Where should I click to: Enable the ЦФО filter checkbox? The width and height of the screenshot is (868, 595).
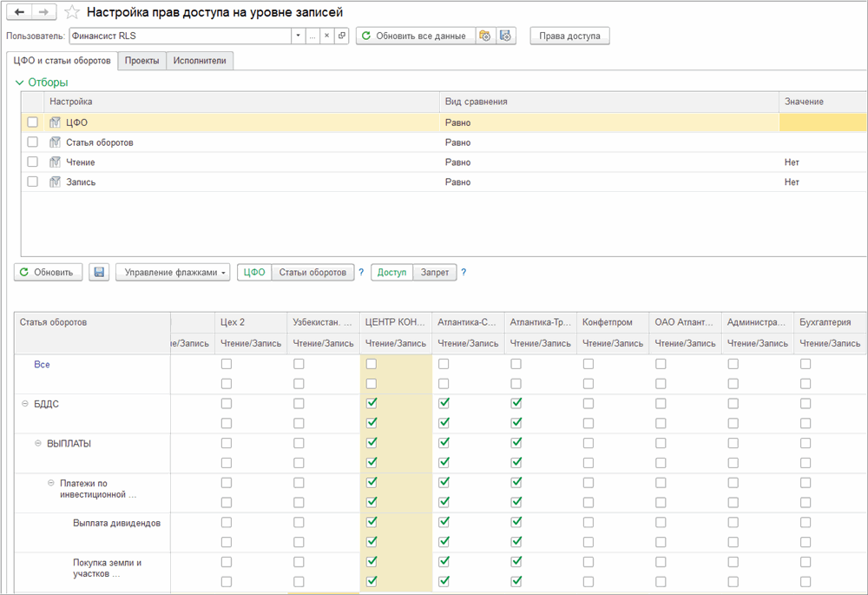33,122
